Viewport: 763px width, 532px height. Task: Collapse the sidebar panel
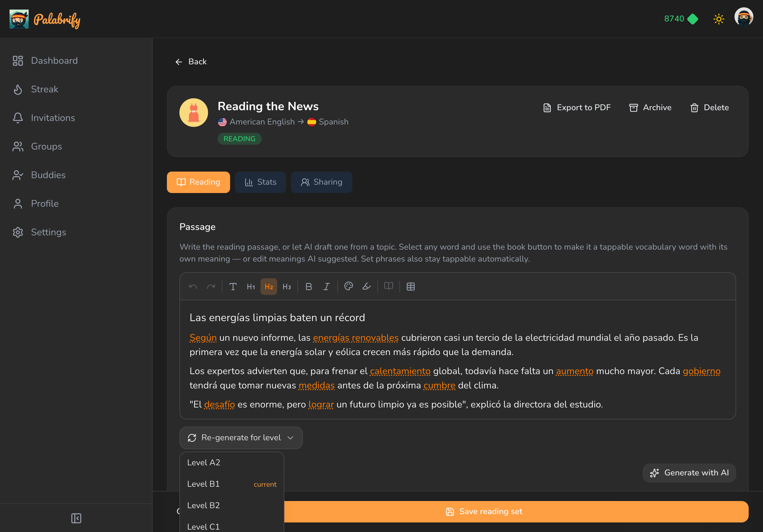[x=76, y=518]
